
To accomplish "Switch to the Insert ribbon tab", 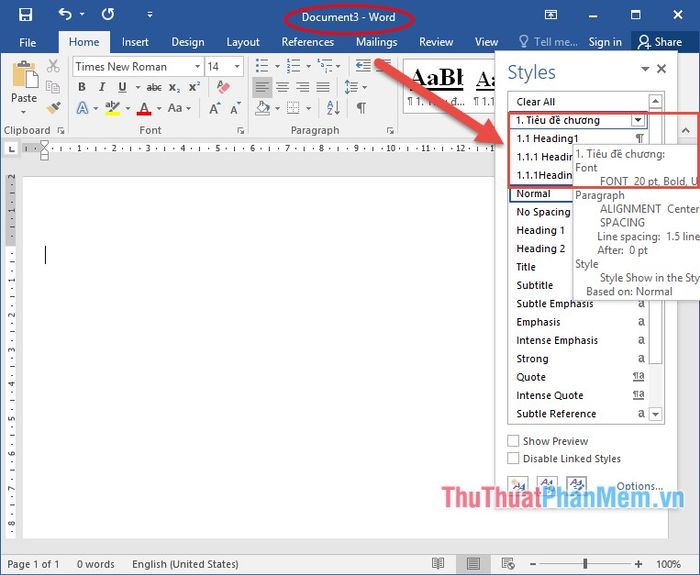I will [135, 42].
